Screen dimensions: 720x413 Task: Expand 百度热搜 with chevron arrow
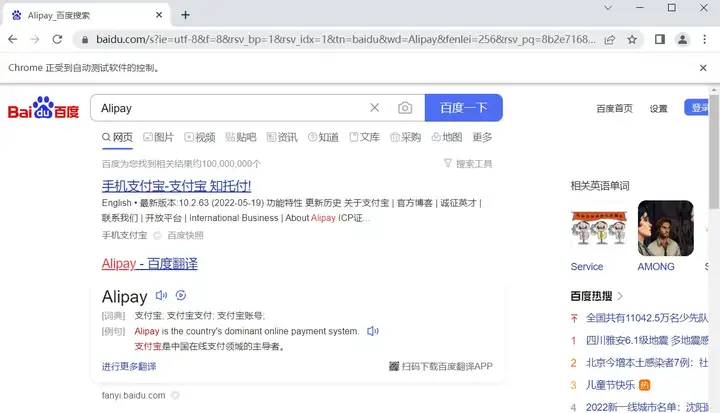tap(620, 296)
